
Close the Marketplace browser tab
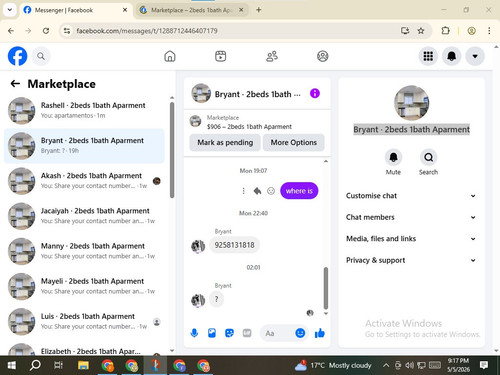(x=241, y=10)
